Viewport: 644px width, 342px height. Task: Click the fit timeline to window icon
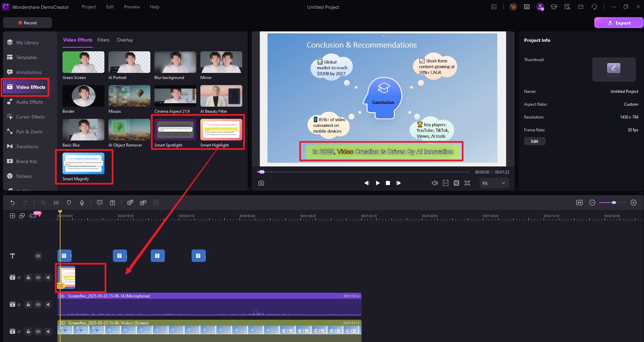click(579, 203)
